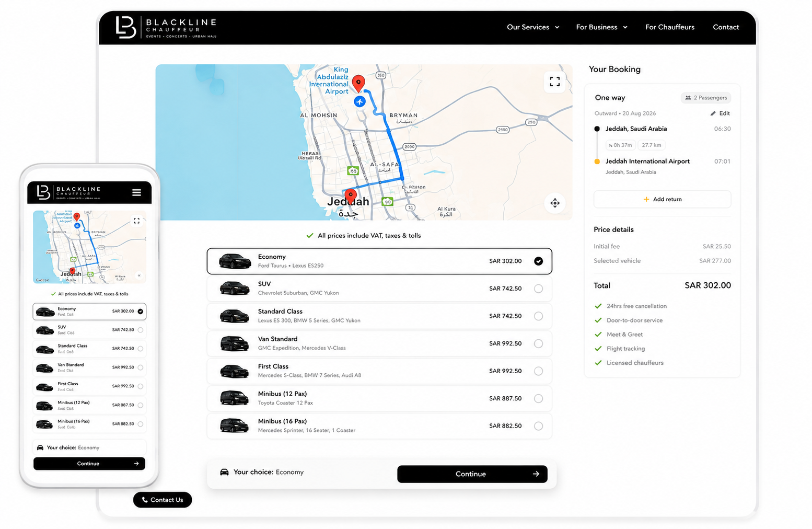The image size is (812, 529).
Task: Click the red Jeddah origin pin on the desktop map
Action: point(351,197)
